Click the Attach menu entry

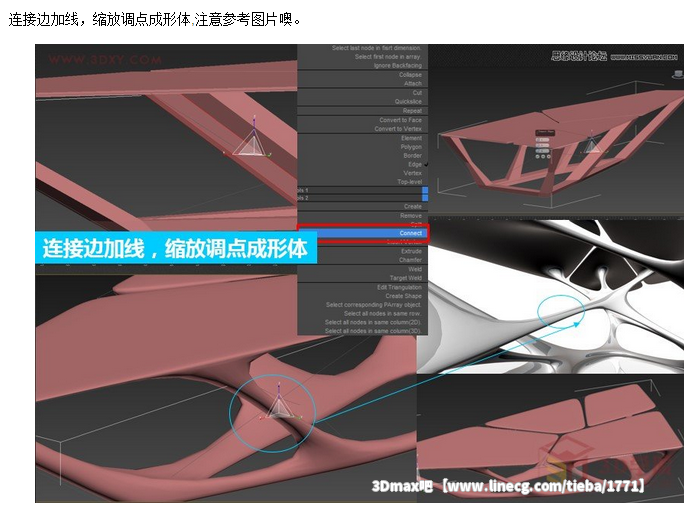(413, 83)
